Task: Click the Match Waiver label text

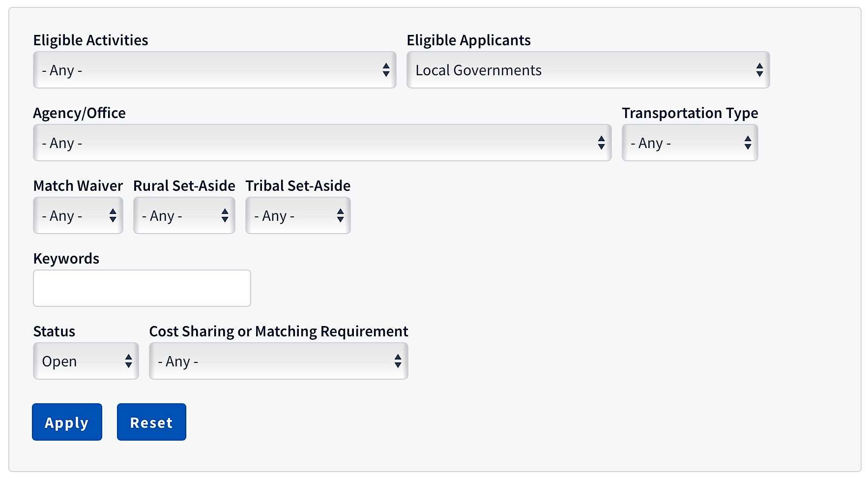Action: [78, 186]
